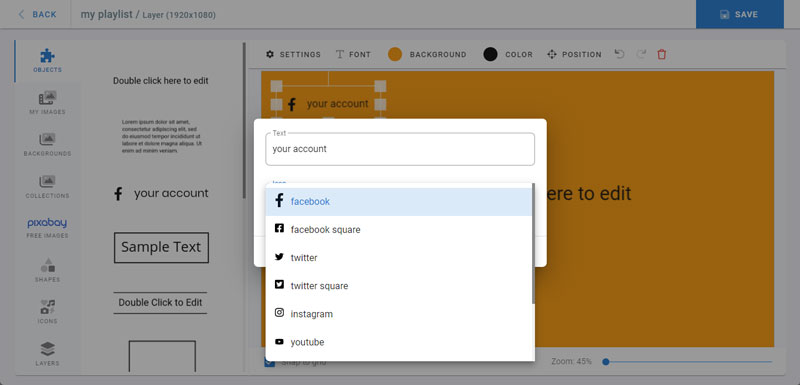This screenshot has height=385, width=800.
Task: Select the Lorem ipsum paragraph template
Action: pyautogui.click(x=161, y=137)
